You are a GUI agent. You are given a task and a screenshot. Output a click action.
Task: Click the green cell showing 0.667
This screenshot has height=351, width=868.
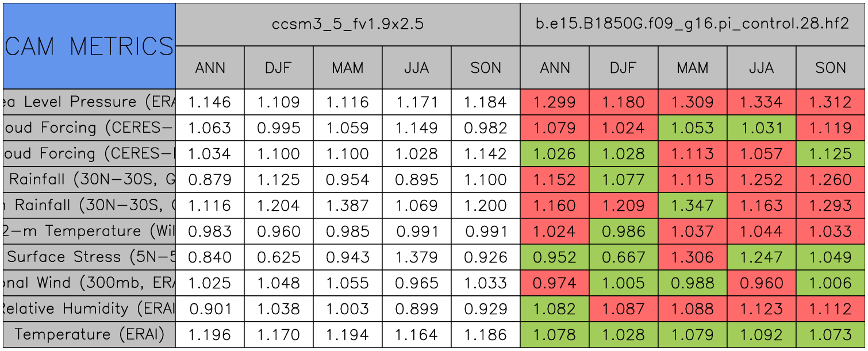point(624,257)
